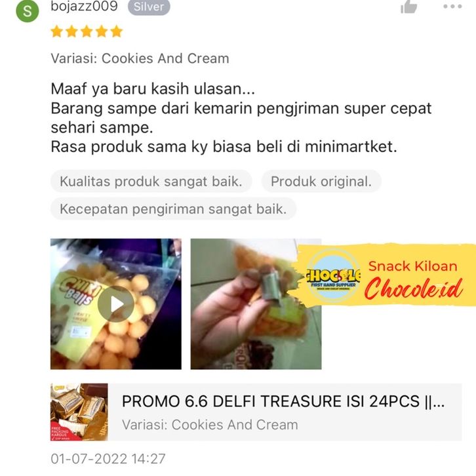Select the 'Kecepatan pengiriman sangat baik.' tag

[173, 209]
